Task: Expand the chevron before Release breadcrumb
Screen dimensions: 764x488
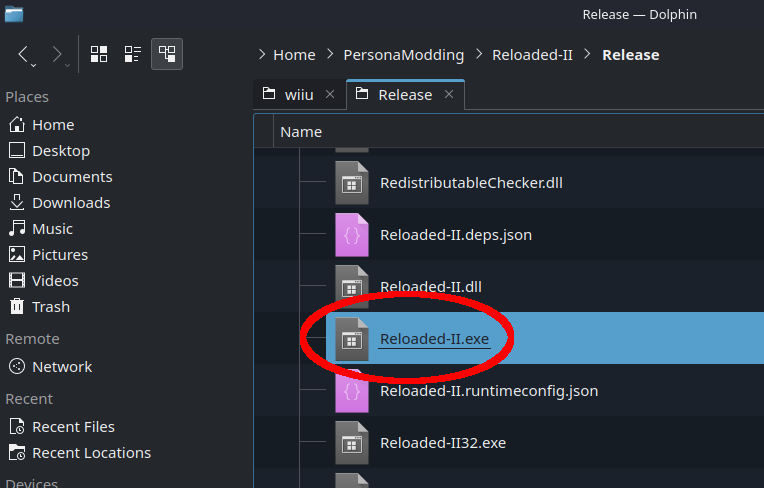Action: tap(587, 55)
